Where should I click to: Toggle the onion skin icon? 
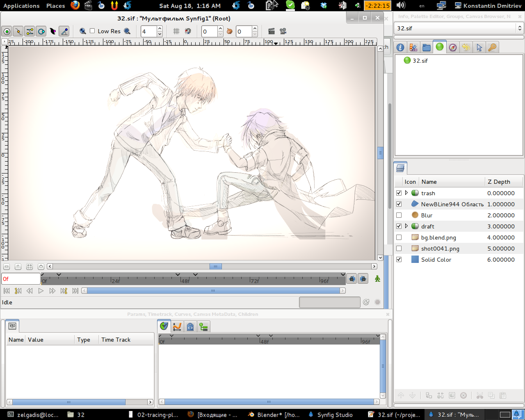pos(230,31)
